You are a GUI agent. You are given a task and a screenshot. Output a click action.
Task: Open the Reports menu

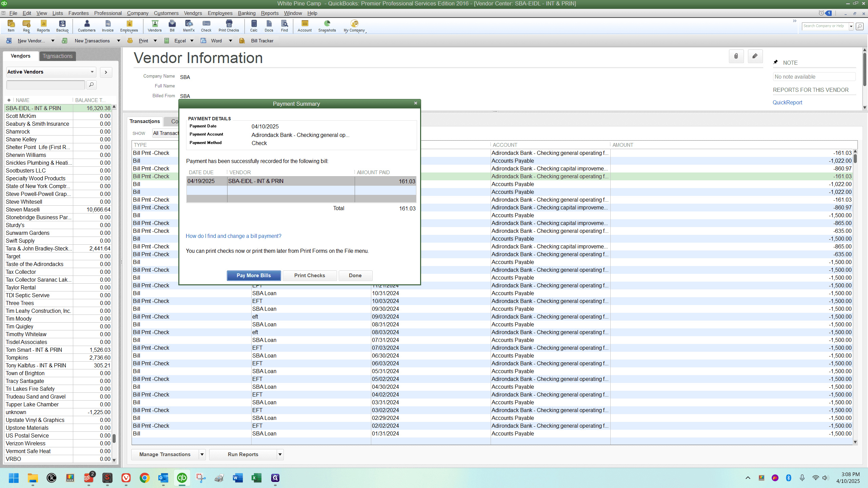270,13
